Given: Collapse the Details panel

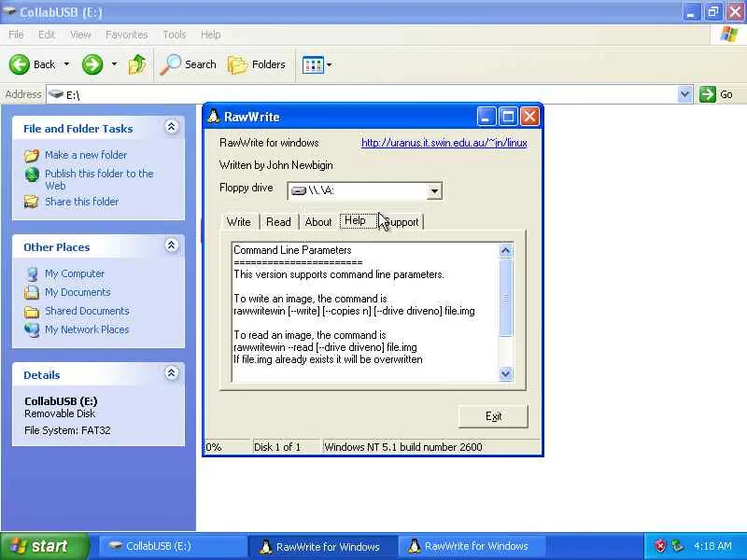Looking at the screenshot, I should 172,372.
